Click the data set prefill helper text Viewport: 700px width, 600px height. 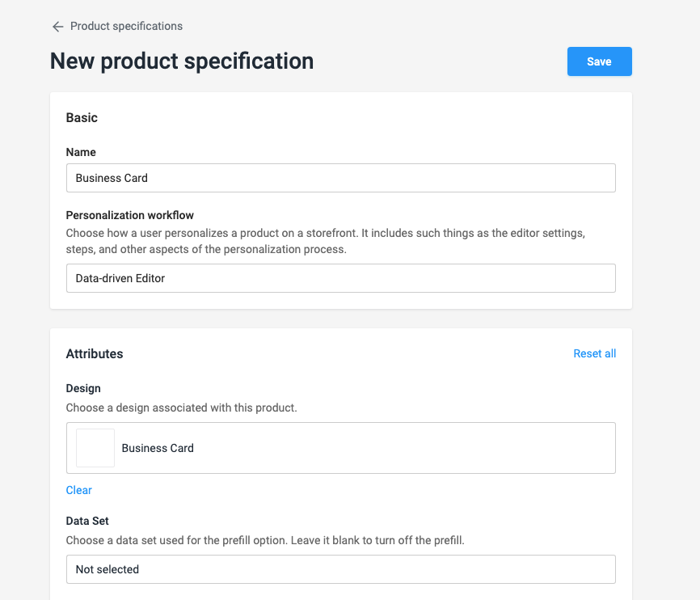(x=265, y=540)
